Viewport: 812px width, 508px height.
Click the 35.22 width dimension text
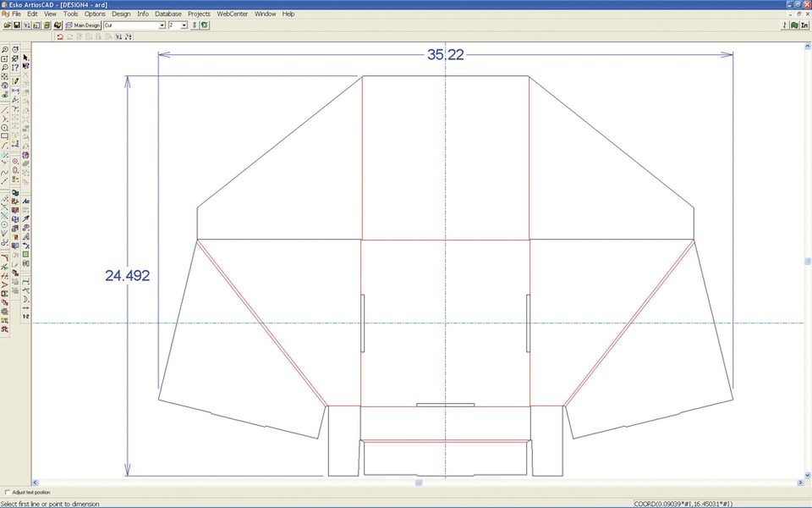(445, 55)
